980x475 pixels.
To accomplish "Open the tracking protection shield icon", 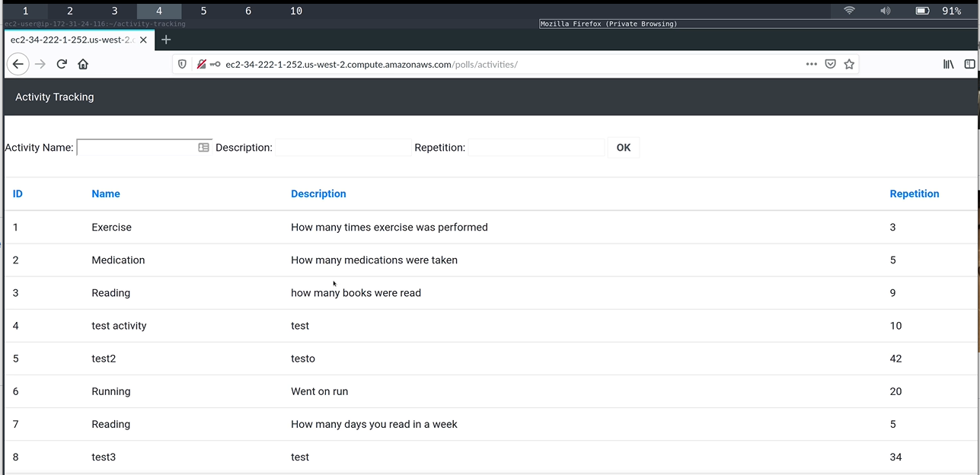I will click(x=182, y=65).
